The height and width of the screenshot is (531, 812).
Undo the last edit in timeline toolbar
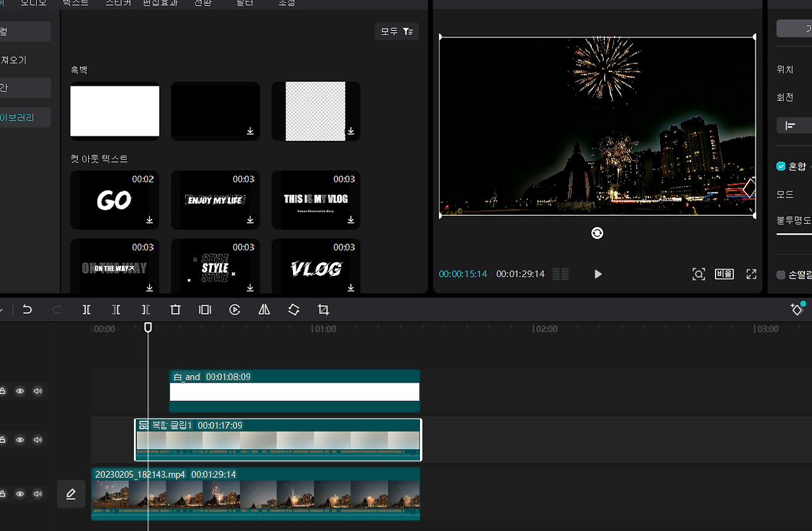[x=27, y=310]
